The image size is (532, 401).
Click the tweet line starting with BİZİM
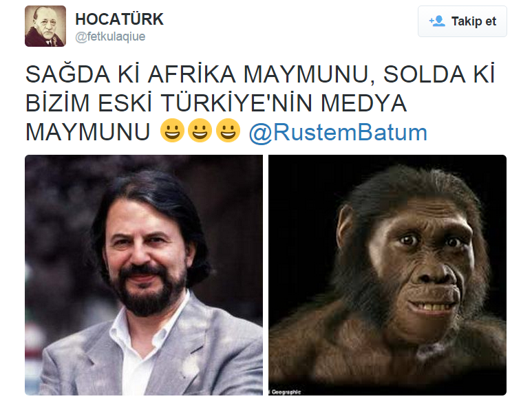[x=216, y=103]
